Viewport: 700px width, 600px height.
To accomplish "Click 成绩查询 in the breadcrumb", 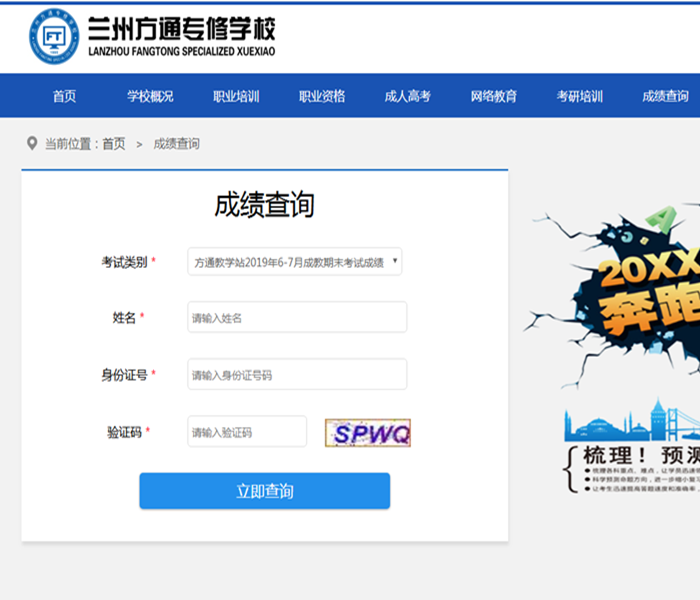I will click(176, 144).
